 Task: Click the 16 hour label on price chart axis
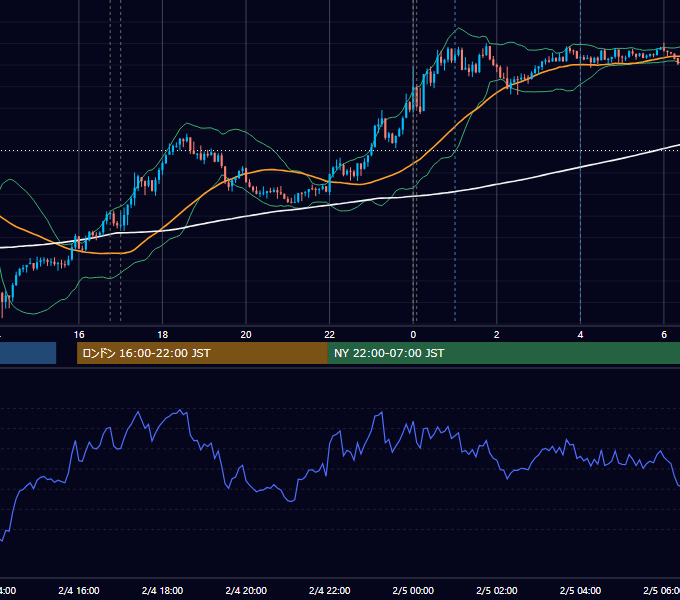(79, 335)
